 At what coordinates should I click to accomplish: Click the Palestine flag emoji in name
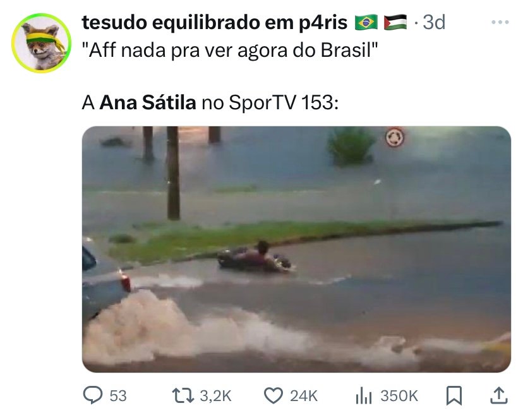tap(395, 22)
